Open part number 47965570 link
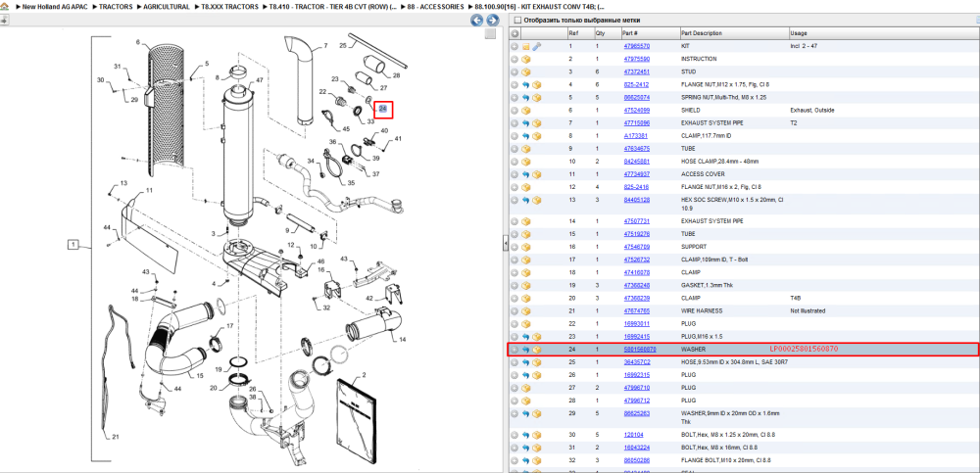 (636, 46)
